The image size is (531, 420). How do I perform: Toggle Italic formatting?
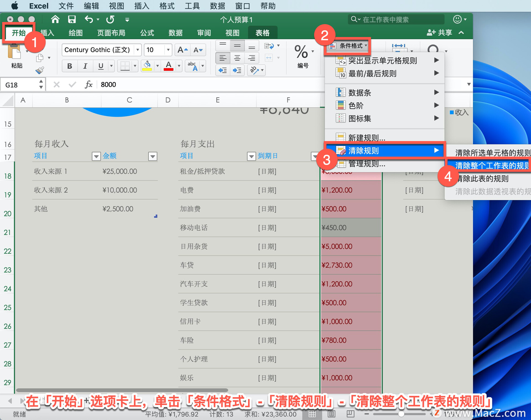pyautogui.click(x=85, y=66)
